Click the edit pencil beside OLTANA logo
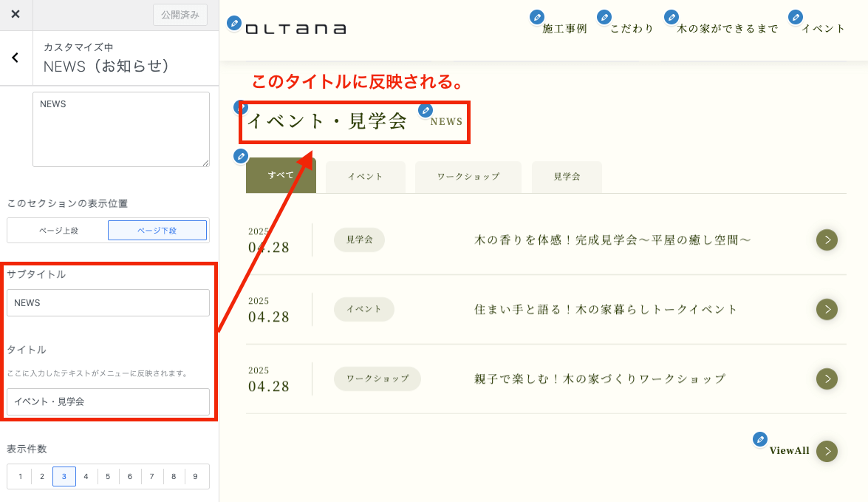 234,23
